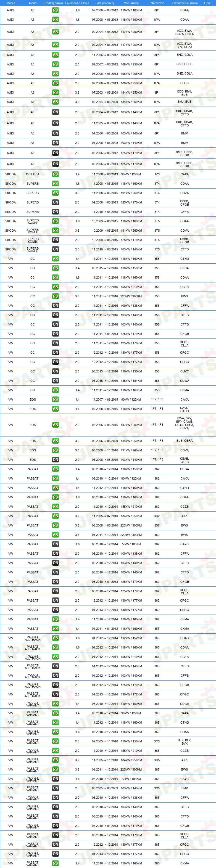Screen dimensions: 216x868
Task: Click PB icon in VW Passat 3C2 AXZ row
Action: pyautogui.click(x=55, y=516)
